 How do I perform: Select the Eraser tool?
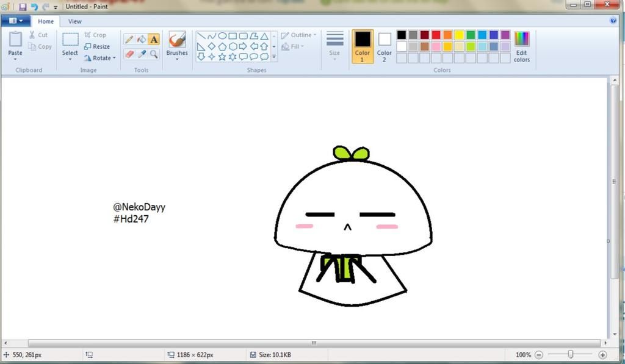(129, 54)
